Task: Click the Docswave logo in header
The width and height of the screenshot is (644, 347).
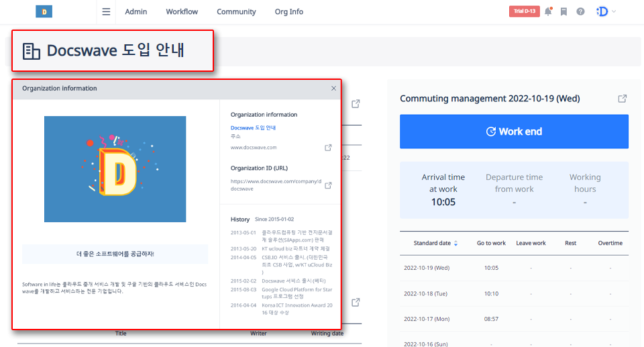Action: pyautogui.click(x=44, y=11)
